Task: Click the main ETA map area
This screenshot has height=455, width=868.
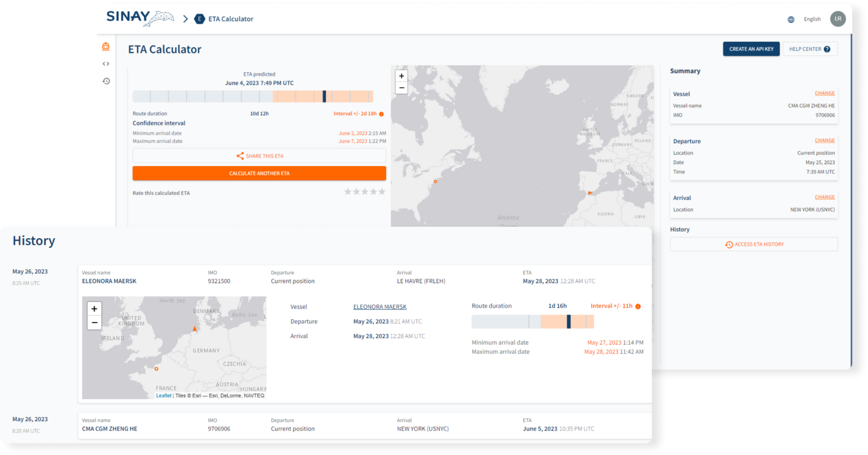Action: tap(522, 146)
